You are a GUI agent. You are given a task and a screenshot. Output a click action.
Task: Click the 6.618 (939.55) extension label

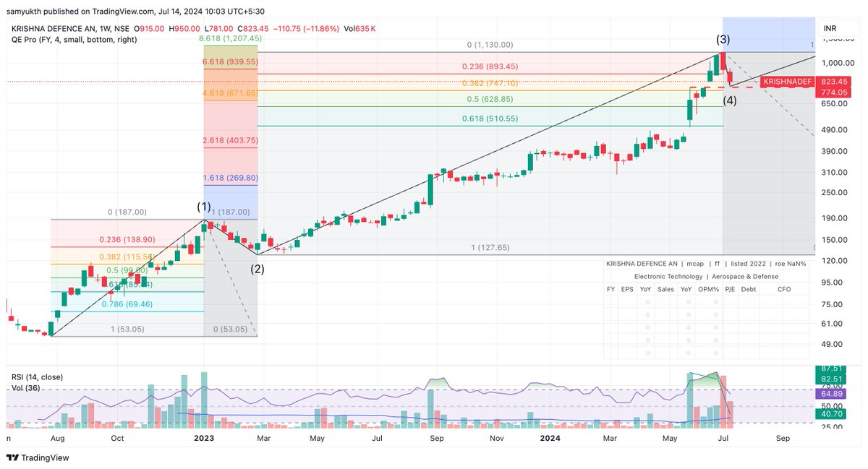pyautogui.click(x=231, y=62)
